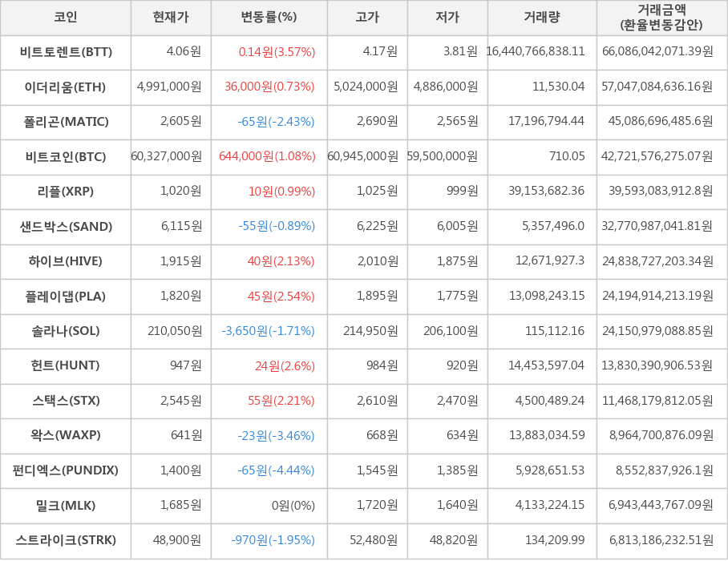Select the 폴리곤(MATIC) coin name

66,122
